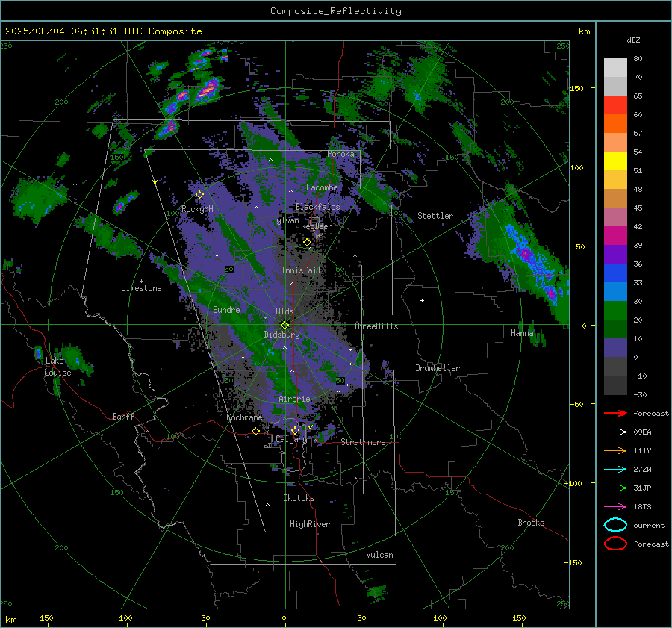Click the asterisk marker above Limestone
This screenshot has height=628, width=672.
click(x=141, y=282)
